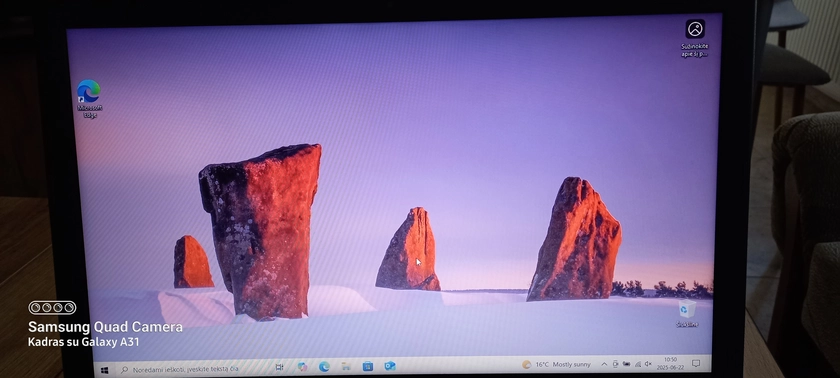Click the Spotlight picture info desktop icon

point(695,38)
